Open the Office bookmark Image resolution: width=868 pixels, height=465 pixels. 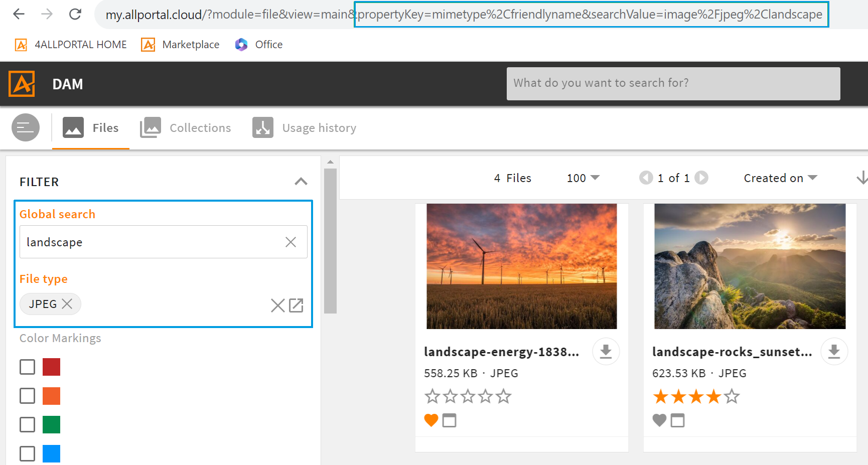pos(259,45)
